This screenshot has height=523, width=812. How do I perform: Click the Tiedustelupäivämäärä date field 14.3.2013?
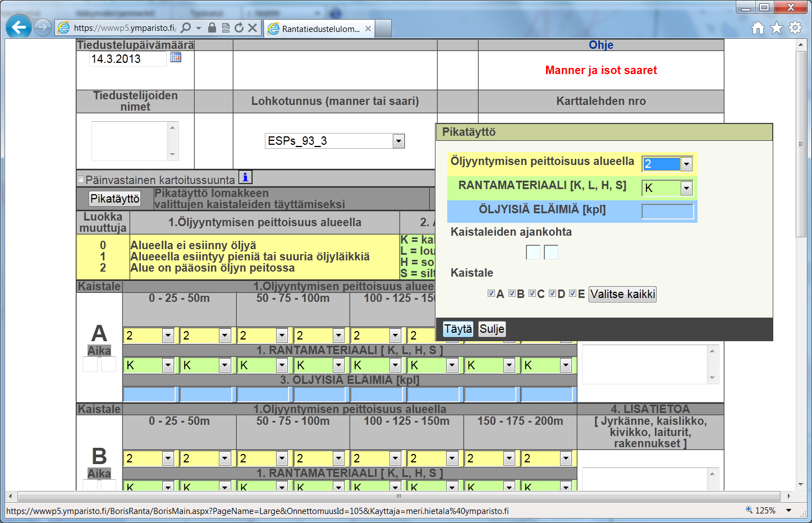128,59
